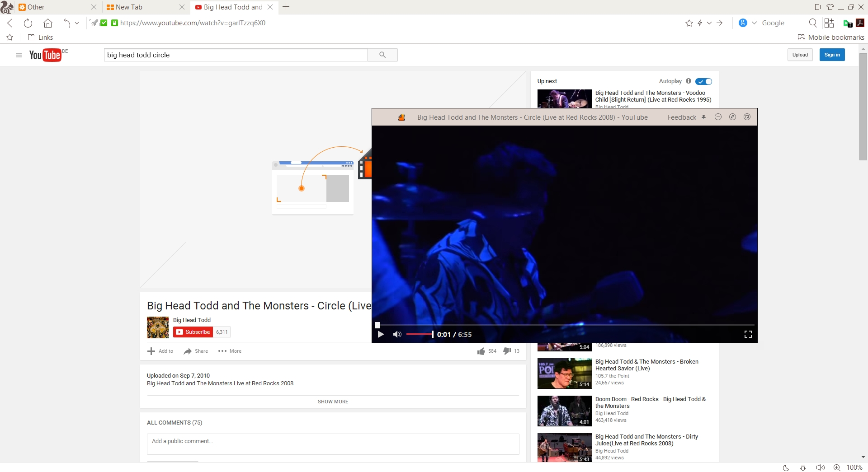Enter fullscreen on the pop-out video
This screenshot has width=868, height=472.
748,334
